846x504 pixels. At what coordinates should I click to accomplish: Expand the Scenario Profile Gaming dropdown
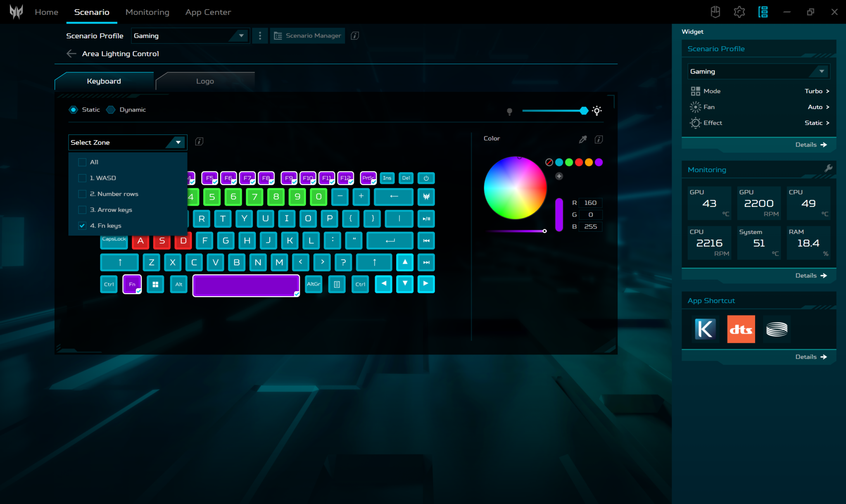[241, 36]
